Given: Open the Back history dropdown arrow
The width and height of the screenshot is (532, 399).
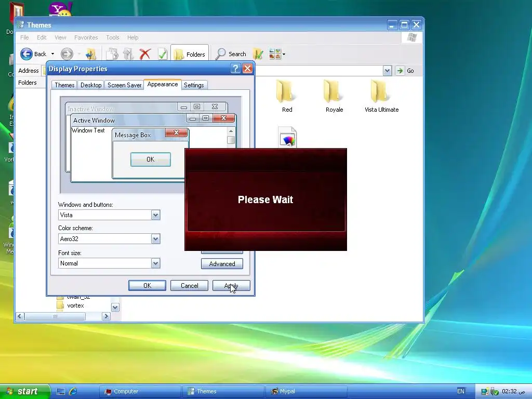Looking at the screenshot, I should point(52,54).
